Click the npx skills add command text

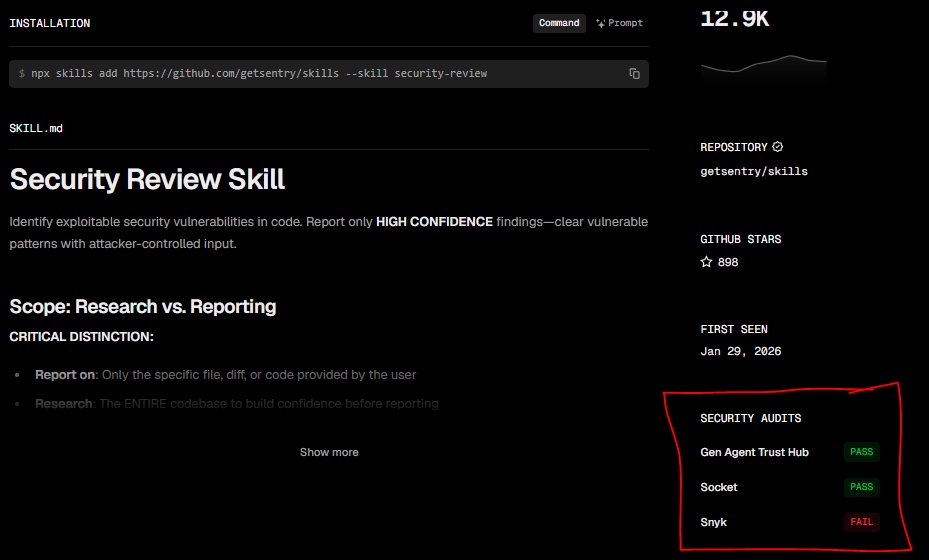tap(259, 73)
